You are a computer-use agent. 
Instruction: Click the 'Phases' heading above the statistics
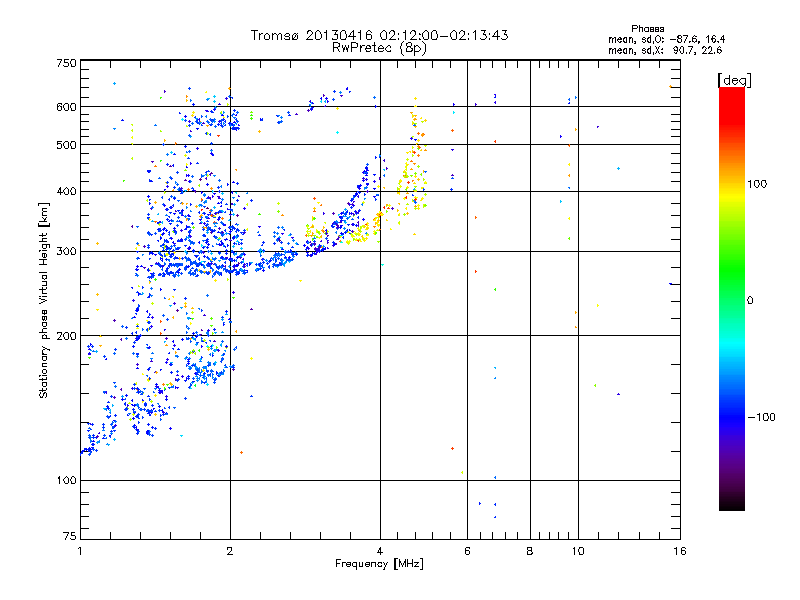pos(647,29)
